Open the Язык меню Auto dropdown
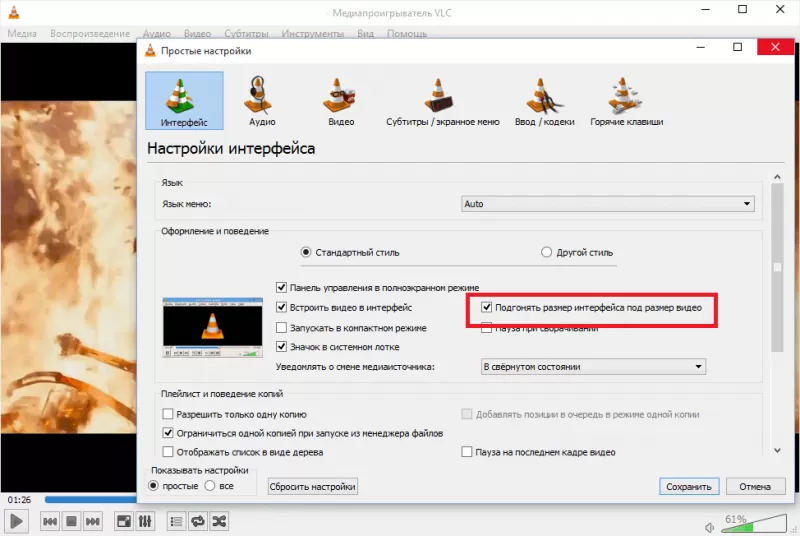 coord(608,203)
